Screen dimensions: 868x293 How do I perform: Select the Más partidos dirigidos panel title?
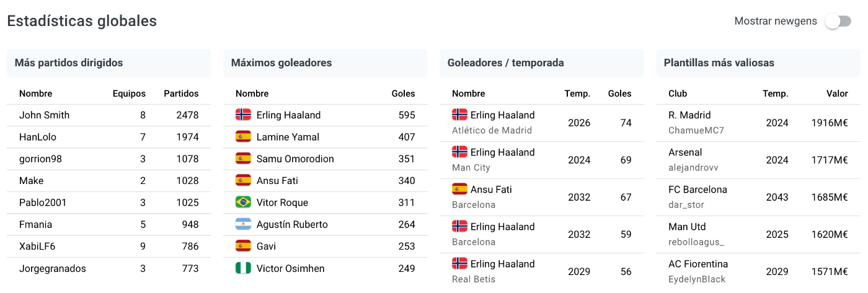(x=69, y=63)
